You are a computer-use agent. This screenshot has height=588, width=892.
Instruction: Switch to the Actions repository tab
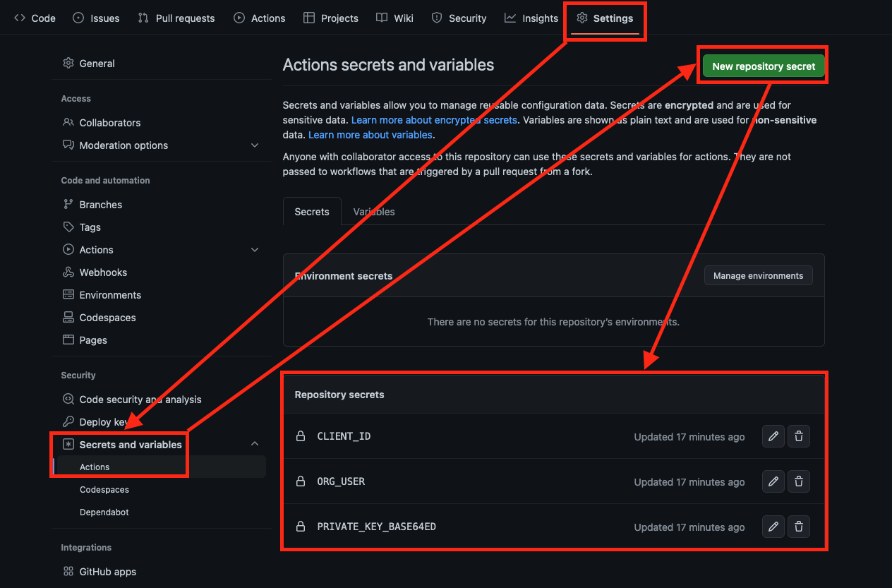[259, 18]
